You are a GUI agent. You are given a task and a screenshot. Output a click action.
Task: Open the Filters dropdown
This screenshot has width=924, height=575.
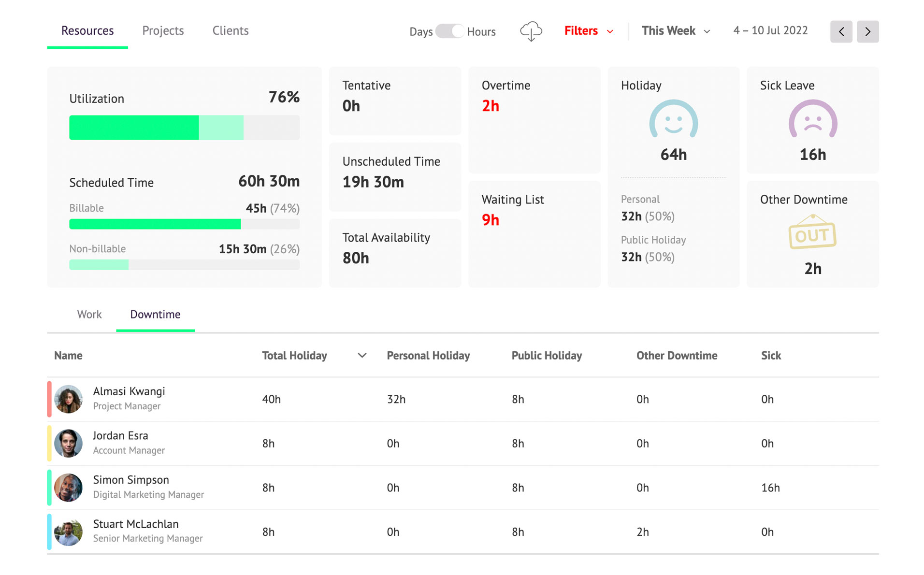point(589,31)
